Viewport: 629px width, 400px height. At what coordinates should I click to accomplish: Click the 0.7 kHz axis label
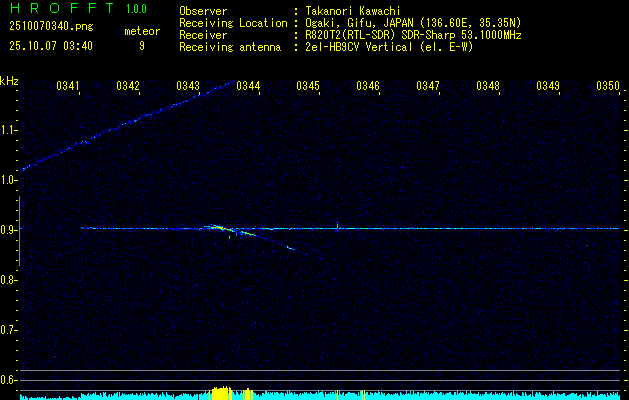tap(8, 330)
